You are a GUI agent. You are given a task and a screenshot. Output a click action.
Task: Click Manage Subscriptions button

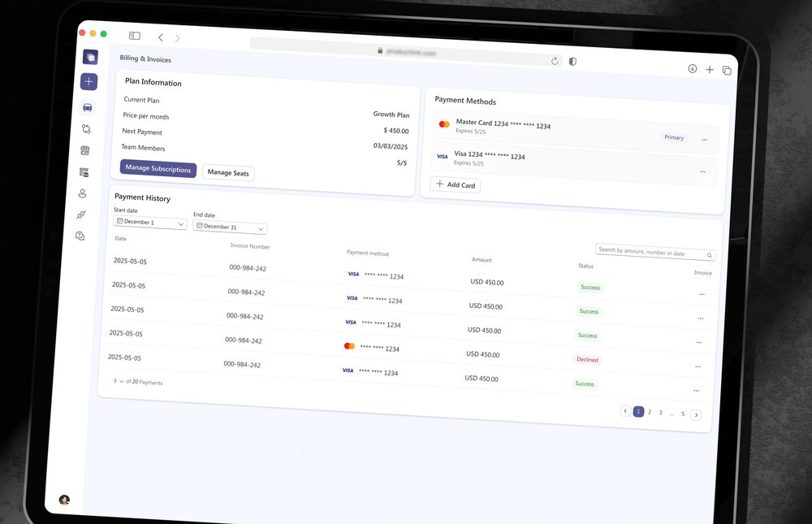pyautogui.click(x=158, y=168)
